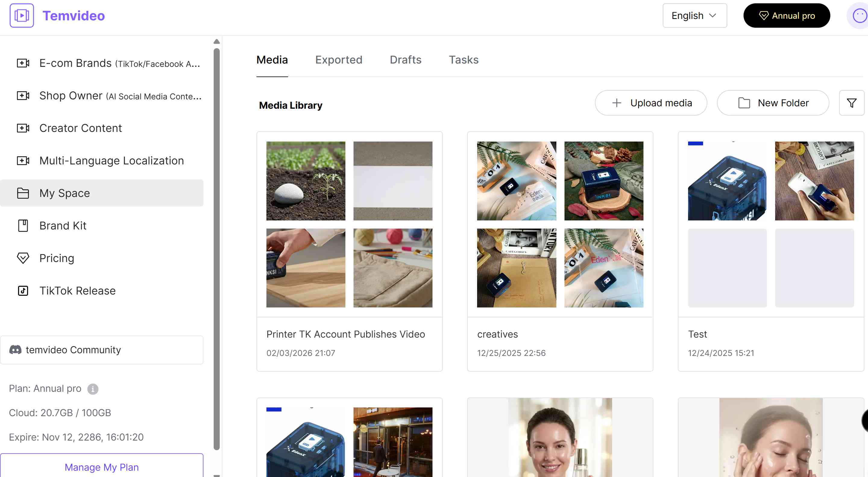The width and height of the screenshot is (868, 477).
Task: Open the Tasks tab
Action: tap(463, 60)
